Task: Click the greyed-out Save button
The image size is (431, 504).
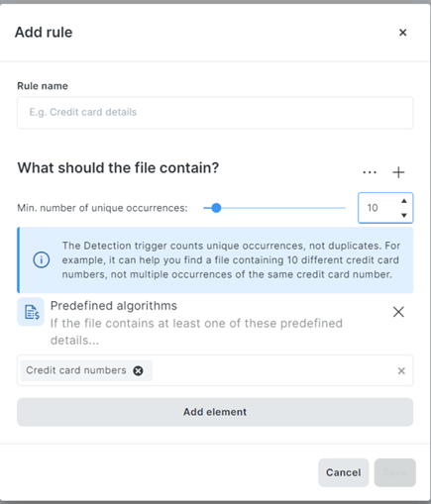Action: [394, 472]
